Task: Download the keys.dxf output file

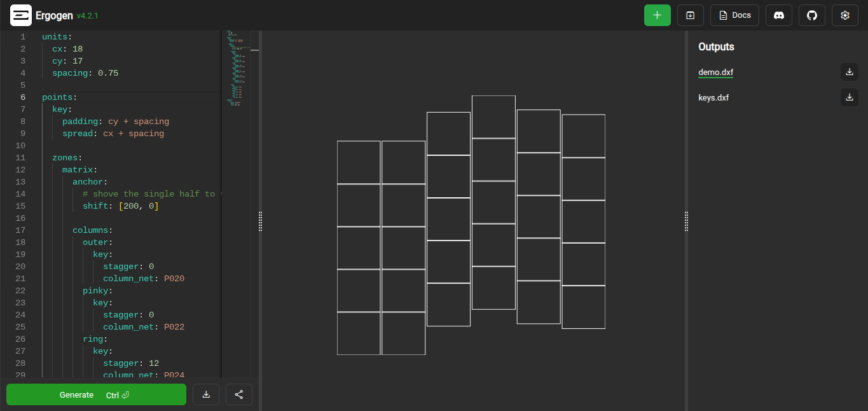Action: click(x=849, y=97)
